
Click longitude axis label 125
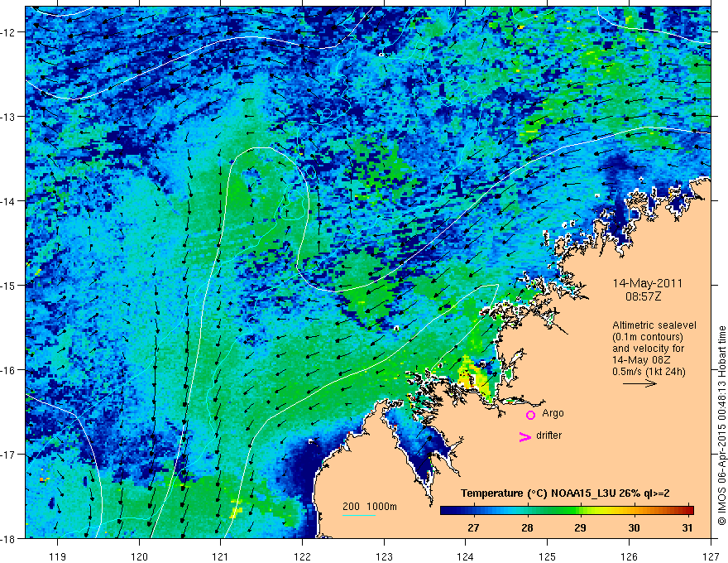(x=548, y=556)
